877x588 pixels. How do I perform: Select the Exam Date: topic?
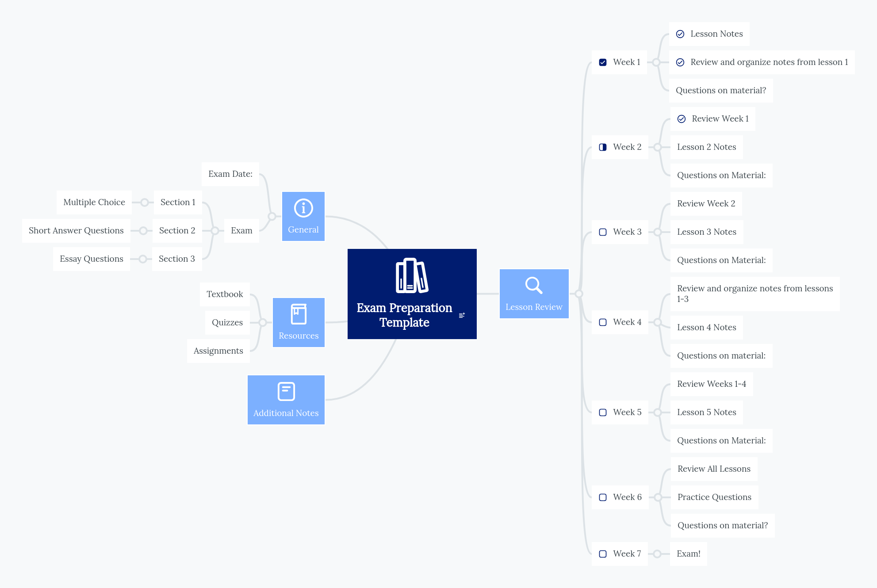point(230,174)
